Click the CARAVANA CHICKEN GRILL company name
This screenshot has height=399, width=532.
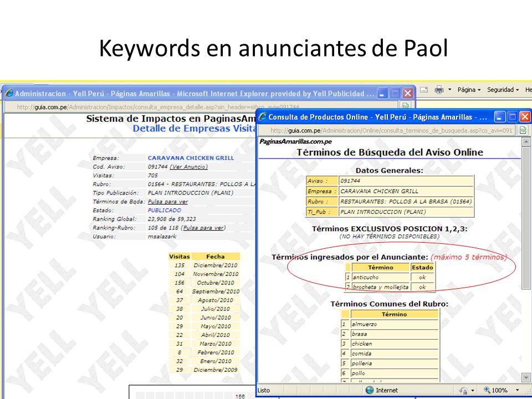coord(191,158)
